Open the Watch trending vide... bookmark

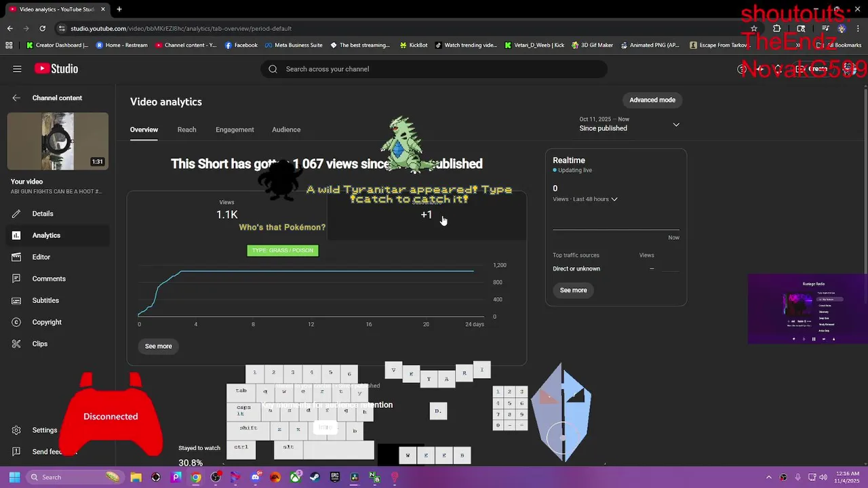pyautogui.click(x=466, y=45)
